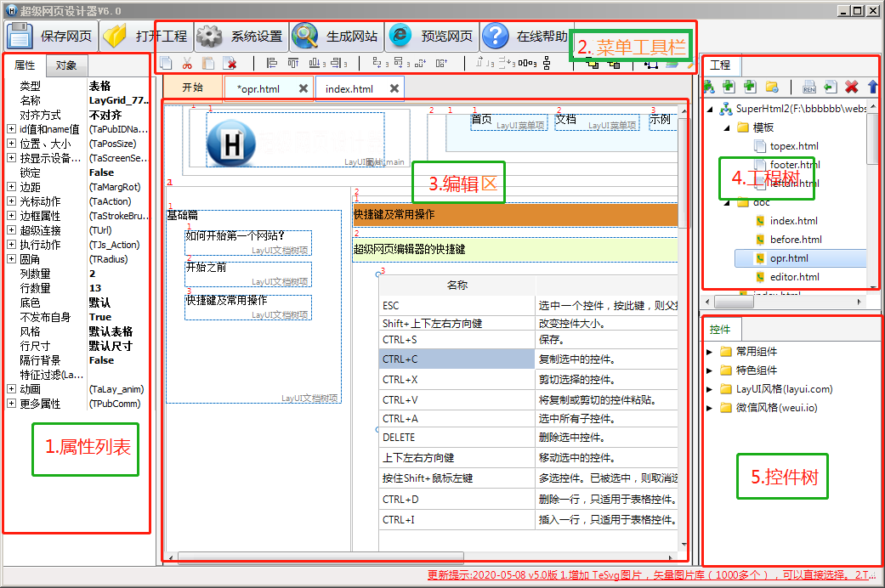Screen dimensions: 885x588
Task: Expand the 边框属性 border property
Action: point(11,216)
